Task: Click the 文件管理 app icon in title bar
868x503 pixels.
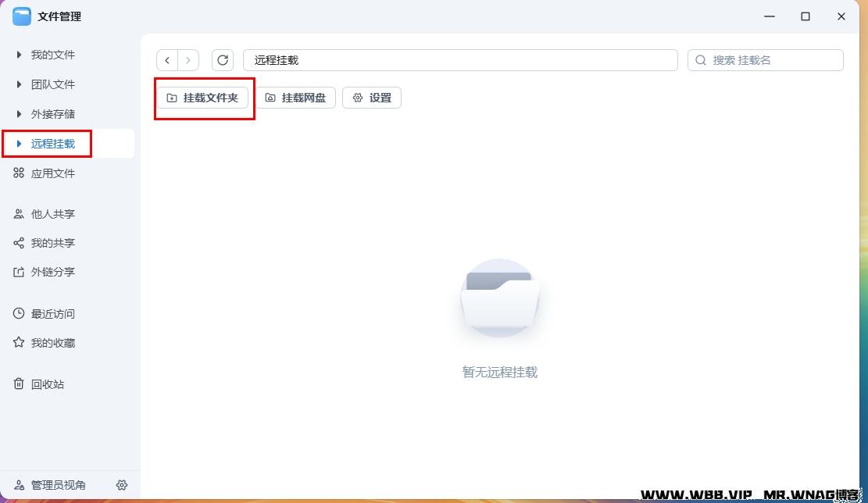Action: tap(22, 16)
